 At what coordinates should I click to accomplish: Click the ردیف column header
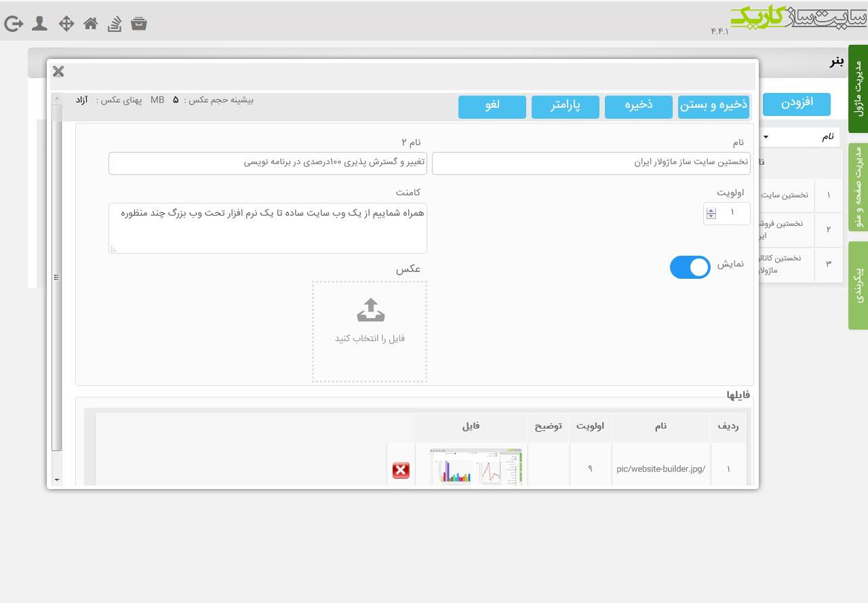coord(728,427)
